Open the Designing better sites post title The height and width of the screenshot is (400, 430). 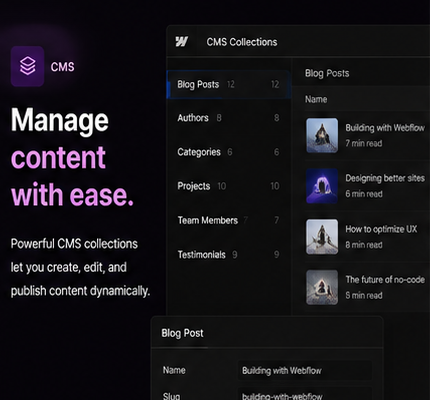385,178
